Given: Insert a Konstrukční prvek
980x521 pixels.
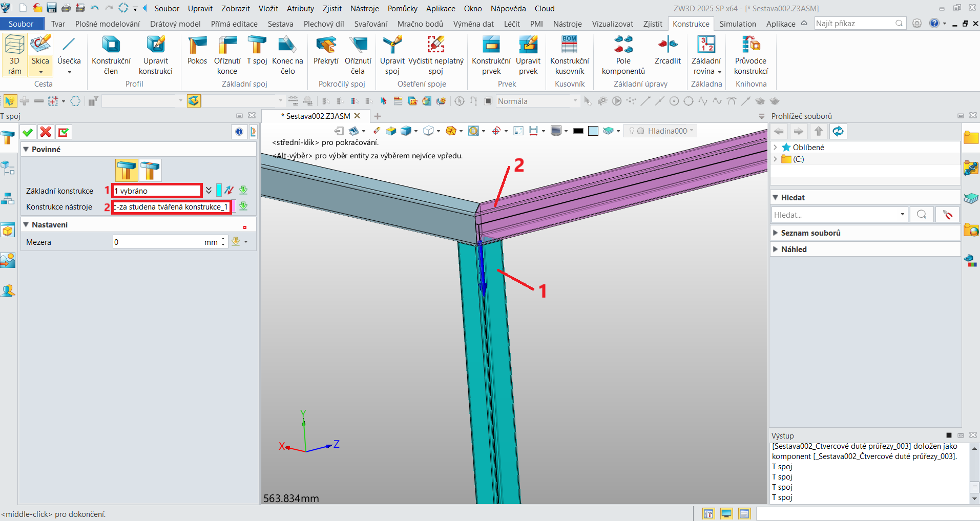Looking at the screenshot, I should tap(491, 55).
